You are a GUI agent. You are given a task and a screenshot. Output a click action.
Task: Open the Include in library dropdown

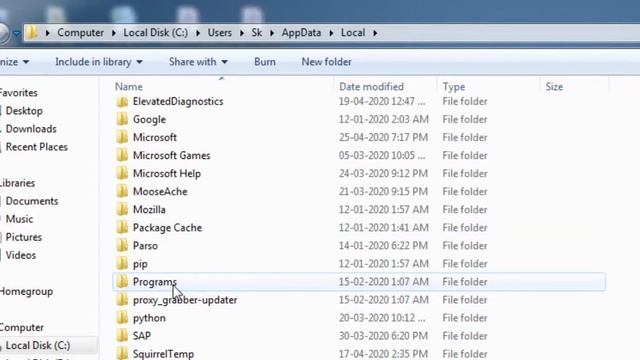click(99, 62)
